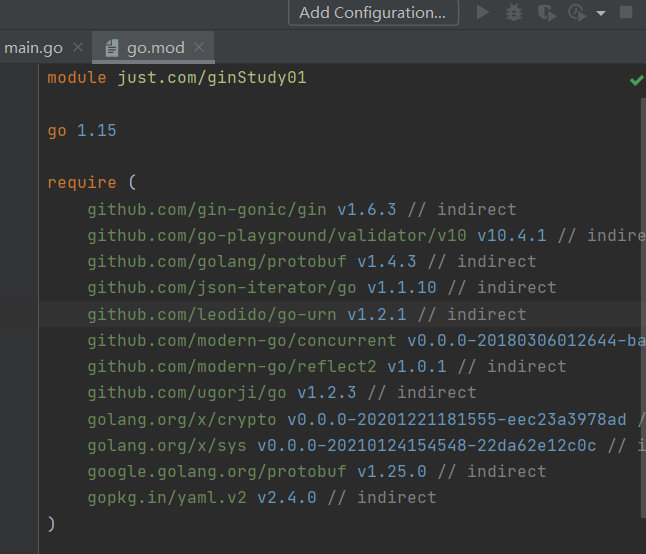
Task: Click github.com/gin-gonic/gin dependency
Action: coord(207,210)
